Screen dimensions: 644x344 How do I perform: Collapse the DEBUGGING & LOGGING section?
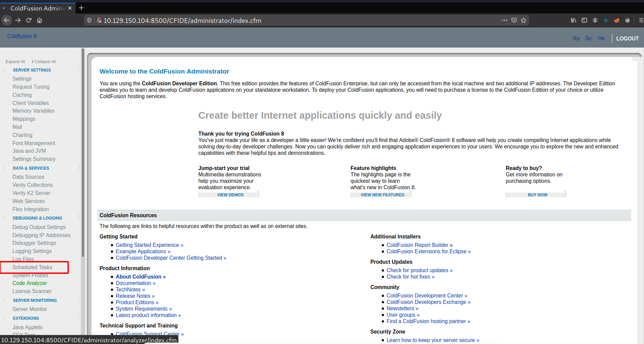point(37,218)
